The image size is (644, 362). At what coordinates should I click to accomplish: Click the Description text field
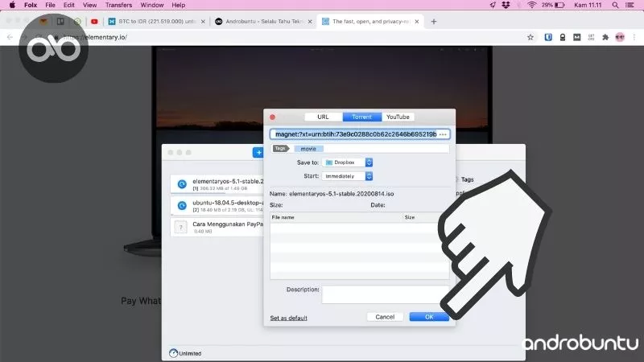click(386, 294)
